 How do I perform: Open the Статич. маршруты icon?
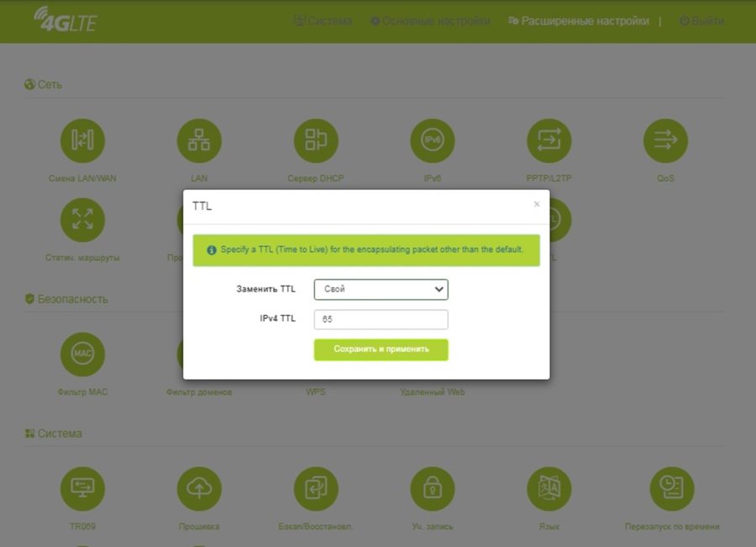coord(82,220)
